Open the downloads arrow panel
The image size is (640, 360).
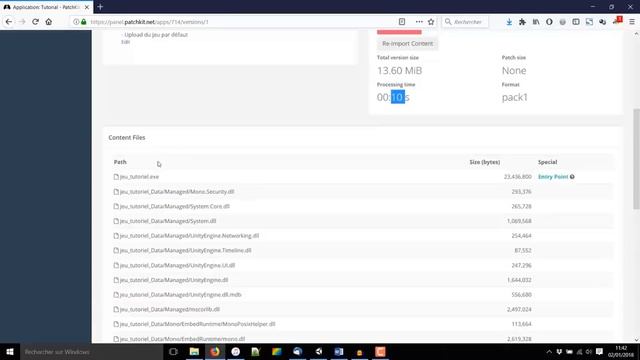coord(509,22)
